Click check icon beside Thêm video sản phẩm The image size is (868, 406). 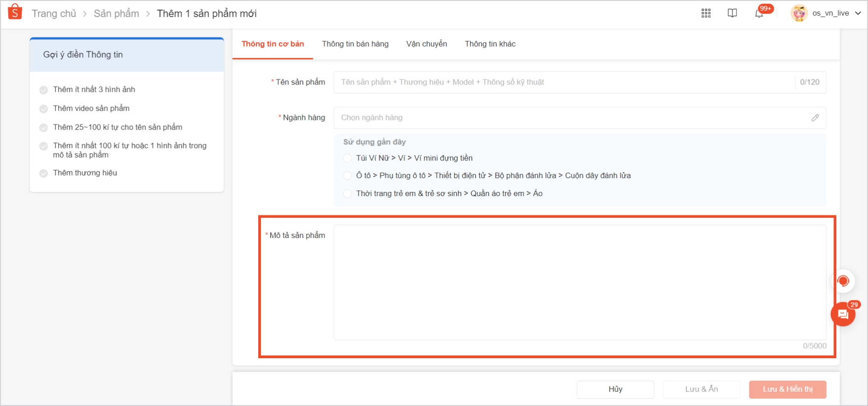coord(44,109)
